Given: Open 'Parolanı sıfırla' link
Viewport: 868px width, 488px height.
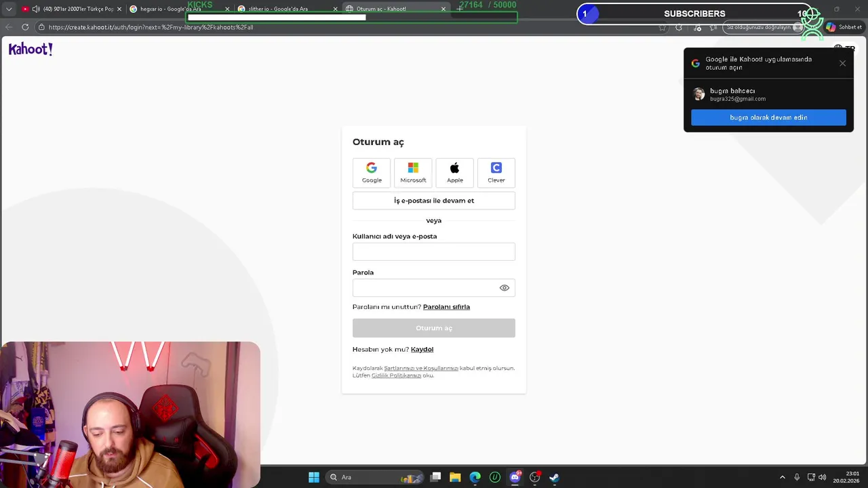Looking at the screenshot, I should 446,307.
